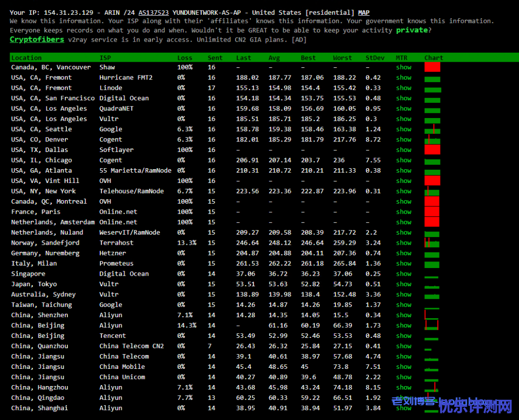Click the chart for Beijing Aliyun
This screenshot has height=420, width=519.
click(x=431, y=325)
